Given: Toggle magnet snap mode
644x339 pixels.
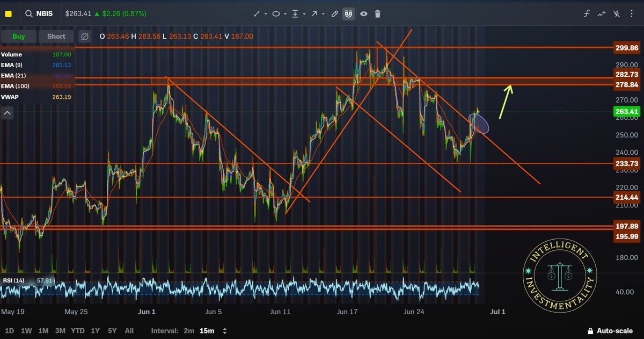Looking at the screenshot, I should (349, 14).
